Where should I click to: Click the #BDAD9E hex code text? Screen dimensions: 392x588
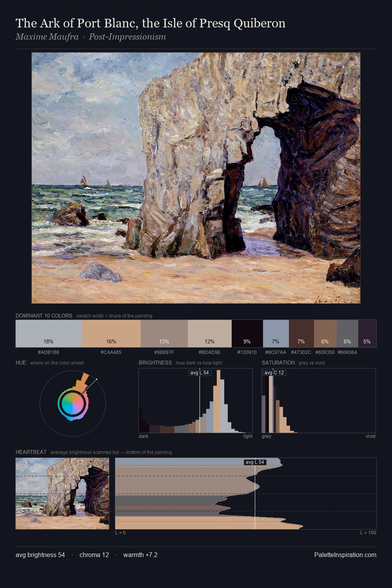[210, 352]
